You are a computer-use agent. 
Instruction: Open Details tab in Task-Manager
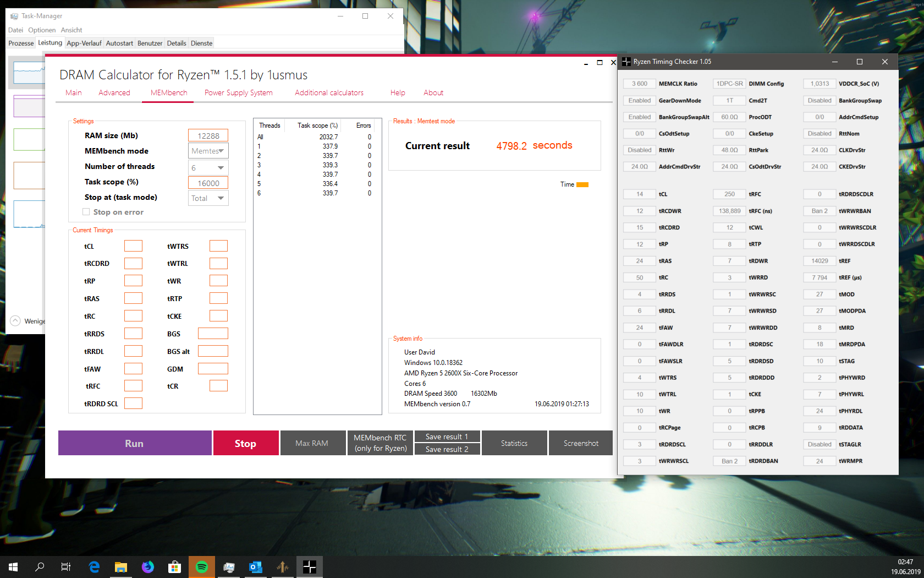tap(177, 43)
